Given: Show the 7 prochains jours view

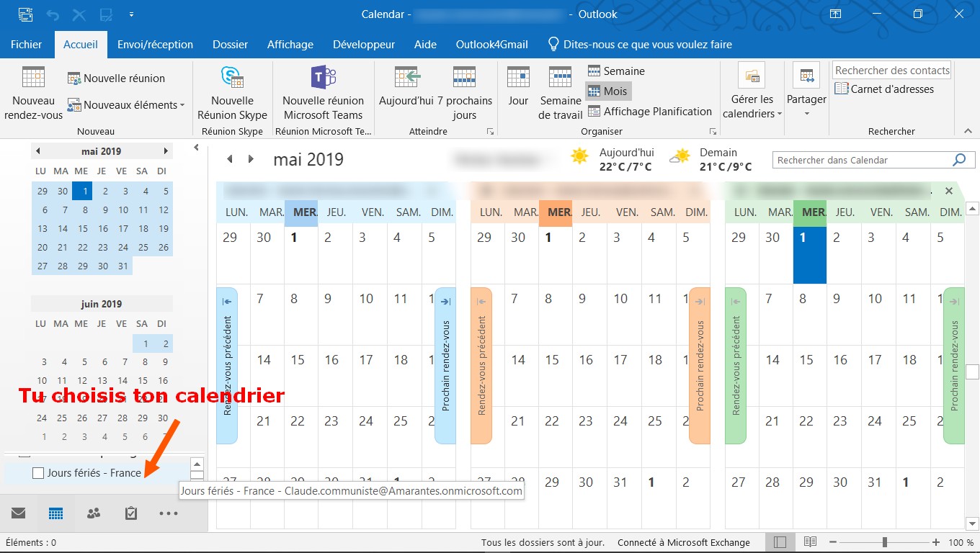Looking at the screenshot, I should click(x=465, y=94).
